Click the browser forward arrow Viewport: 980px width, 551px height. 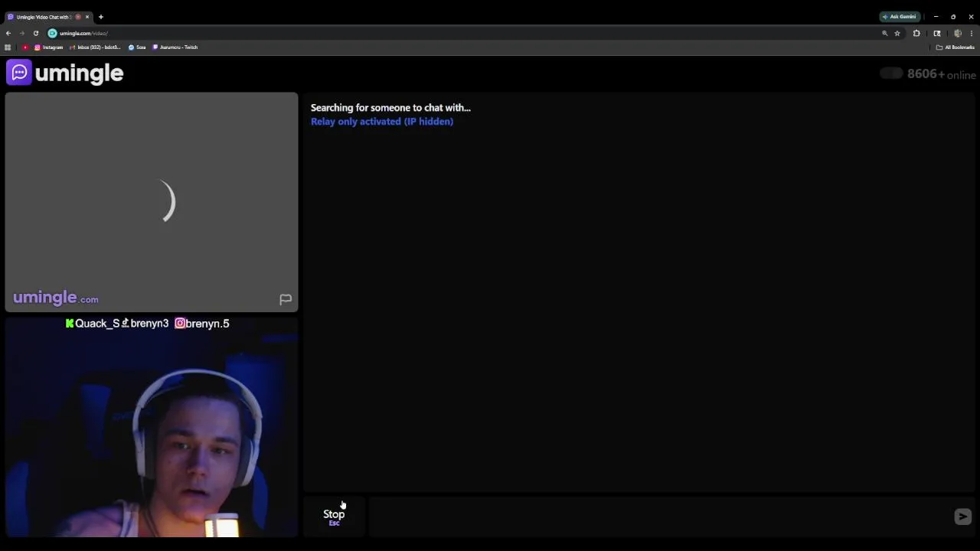[22, 33]
